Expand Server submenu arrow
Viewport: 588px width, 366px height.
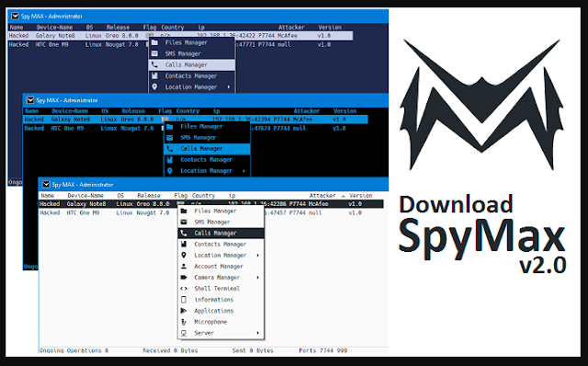tap(257, 333)
